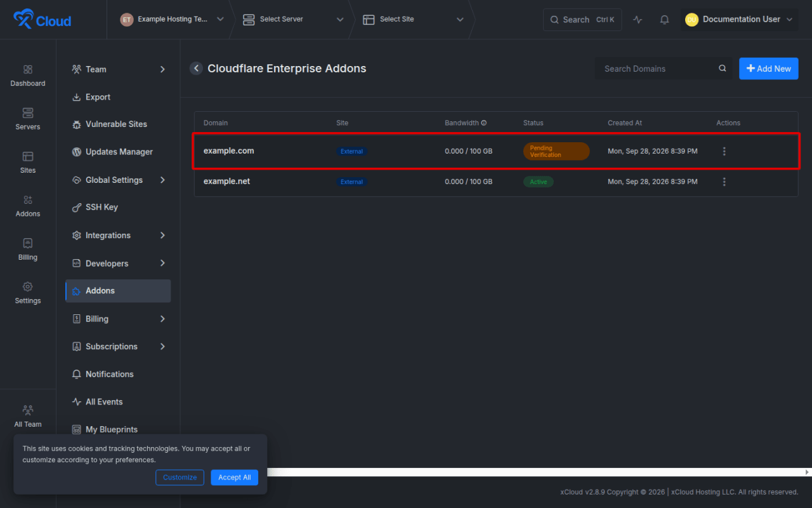Image resolution: width=812 pixels, height=508 pixels.
Task: Expand the Team submenu chevron
Action: 162,69
